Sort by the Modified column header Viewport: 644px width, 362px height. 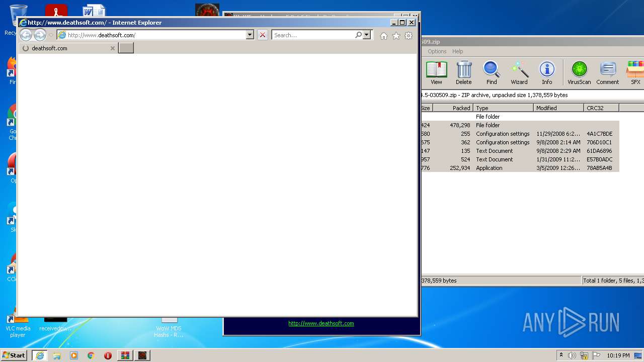pyautogui.click(x=558, y=108)
